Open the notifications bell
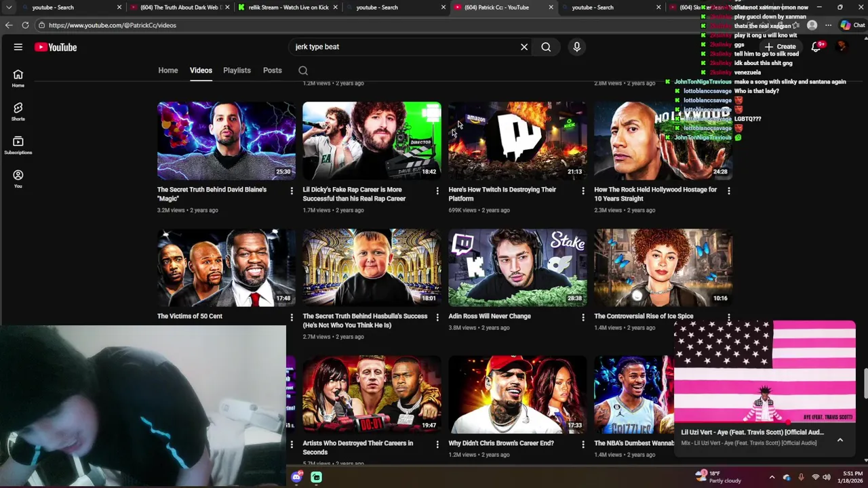Screen dimensions: 868x488 tap(816, 47)
